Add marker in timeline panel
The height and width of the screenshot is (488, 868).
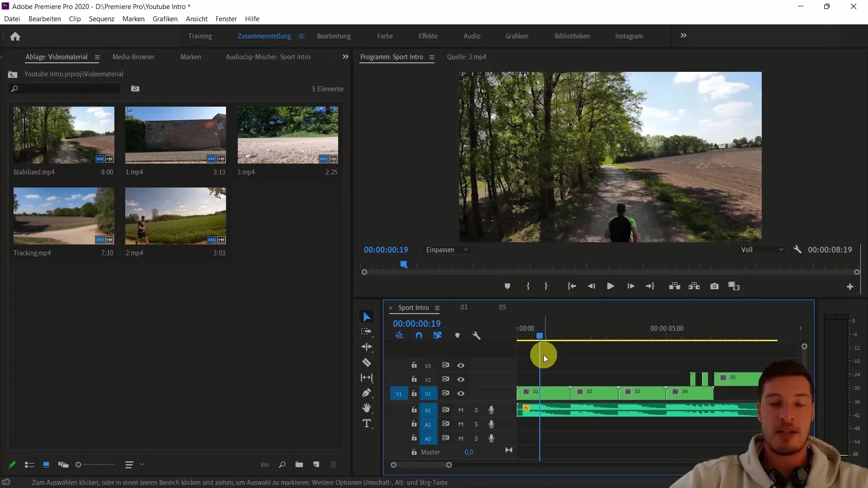458,336
